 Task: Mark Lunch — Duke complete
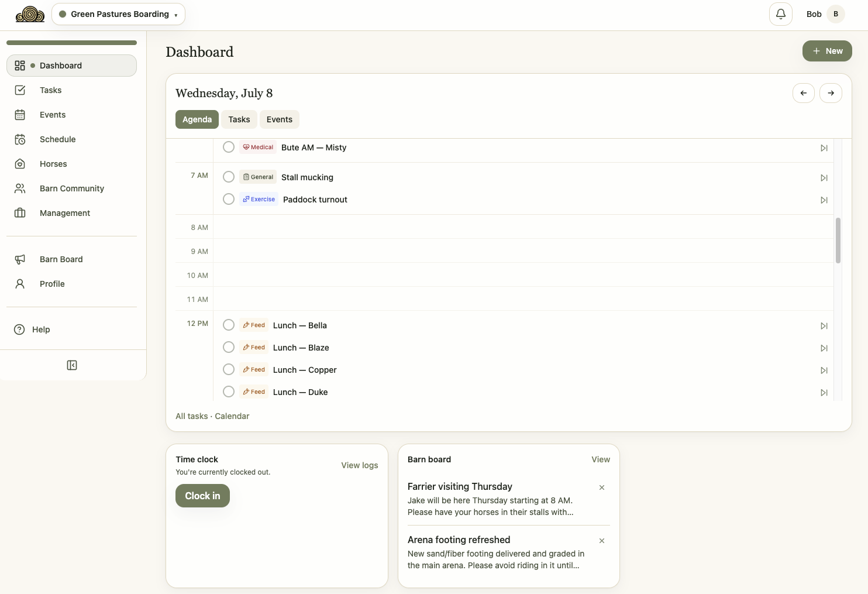point(229,392)
